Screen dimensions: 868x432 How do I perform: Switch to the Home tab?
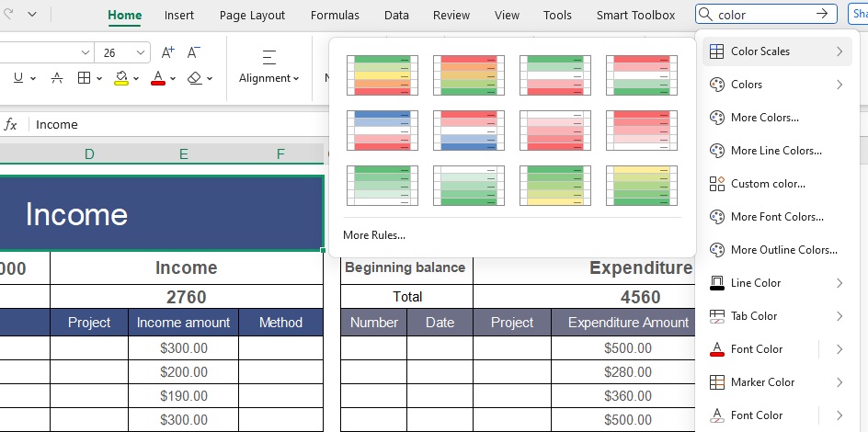124,16
